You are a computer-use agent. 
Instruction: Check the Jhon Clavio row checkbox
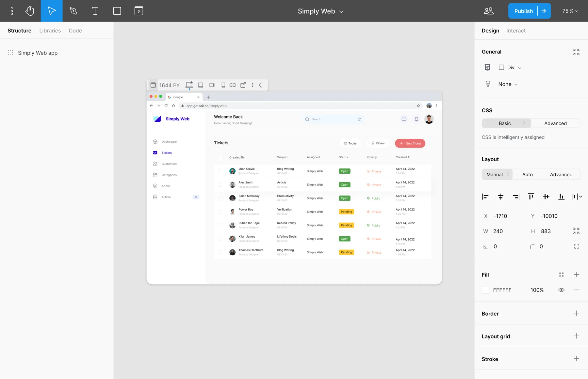220,171
